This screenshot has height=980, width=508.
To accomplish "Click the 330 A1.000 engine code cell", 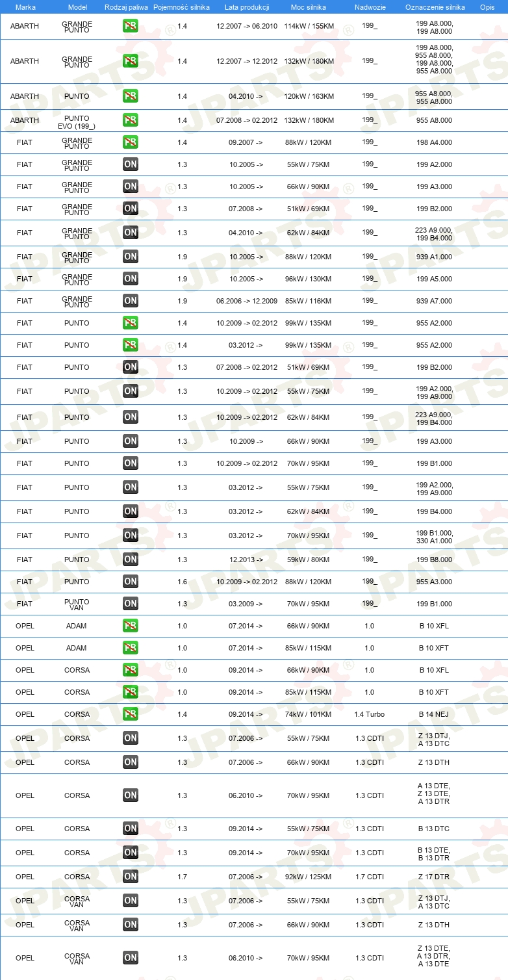I will tap(434, 541).
